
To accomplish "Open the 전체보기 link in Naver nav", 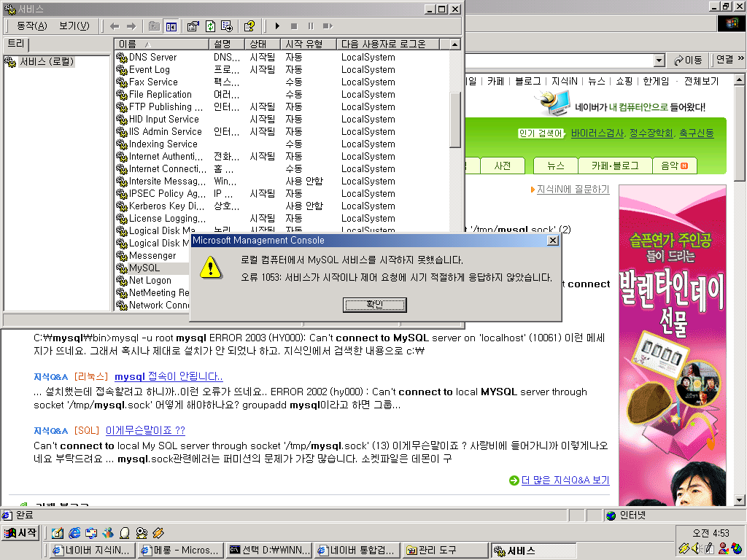I will point(701,81).
